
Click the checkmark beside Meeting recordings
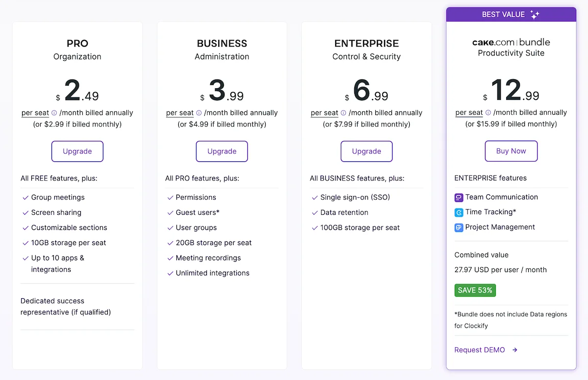click(x=170, y=258)
